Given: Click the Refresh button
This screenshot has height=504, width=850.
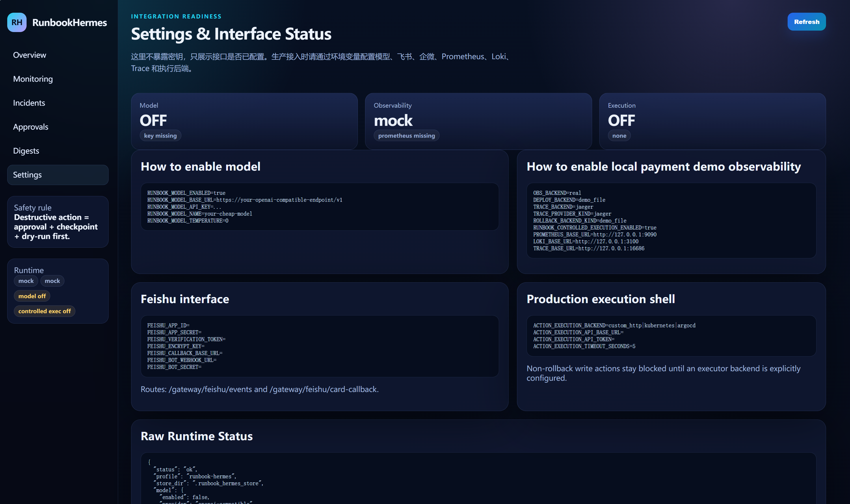Looking at the screenshot, I should tap(806, 22).
